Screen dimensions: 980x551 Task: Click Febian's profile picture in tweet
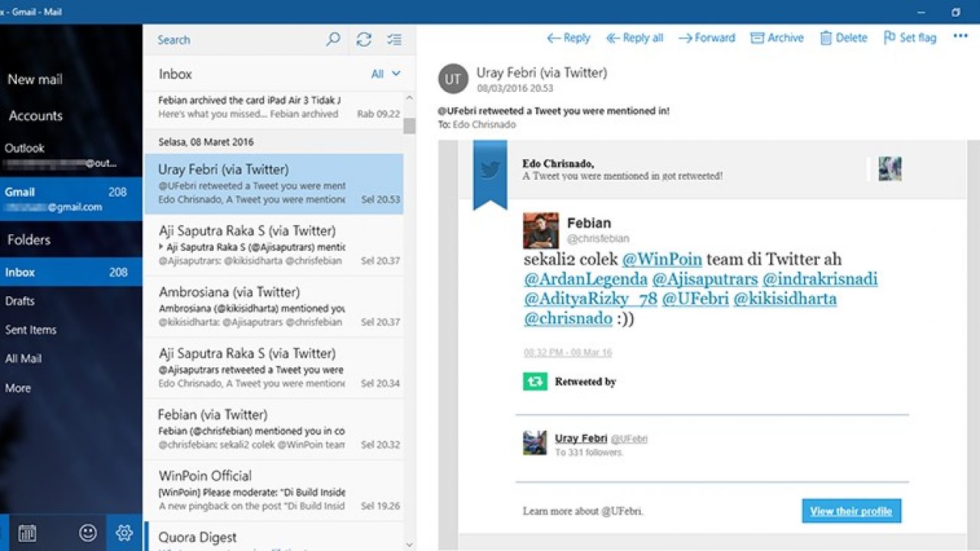tap(541, 230)
